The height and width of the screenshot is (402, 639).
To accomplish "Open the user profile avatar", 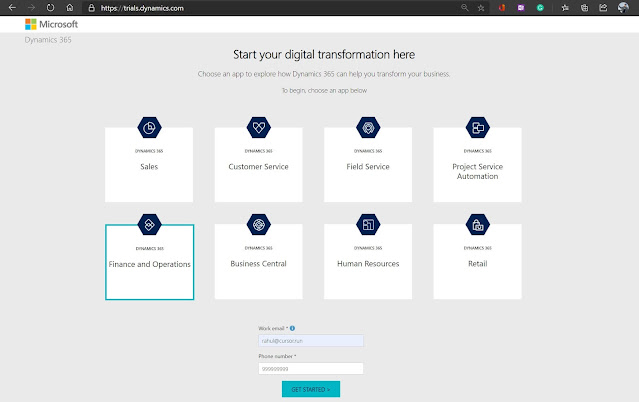I will [623, 8].
